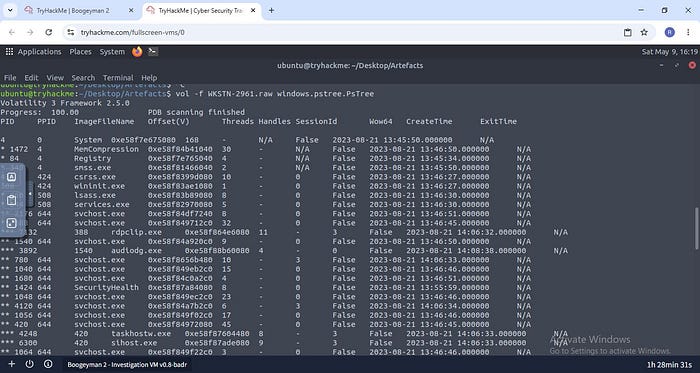Collapse the VM side panel handle

[30, 194]
